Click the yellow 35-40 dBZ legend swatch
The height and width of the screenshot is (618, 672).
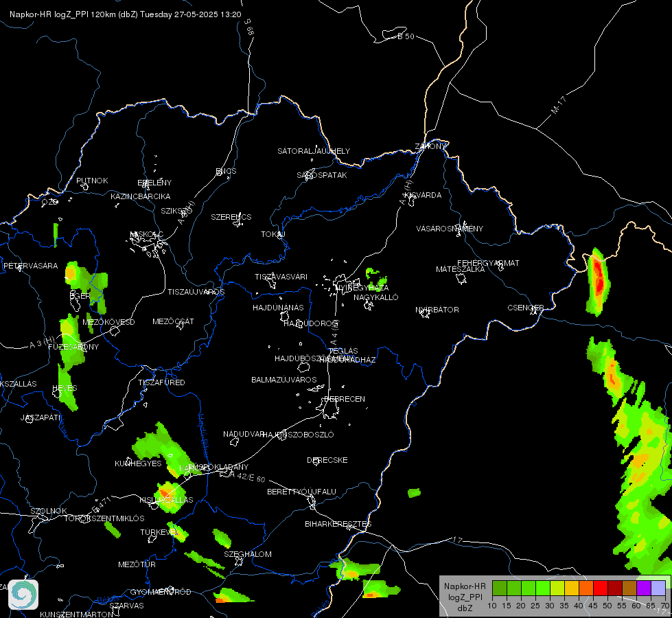571,588
